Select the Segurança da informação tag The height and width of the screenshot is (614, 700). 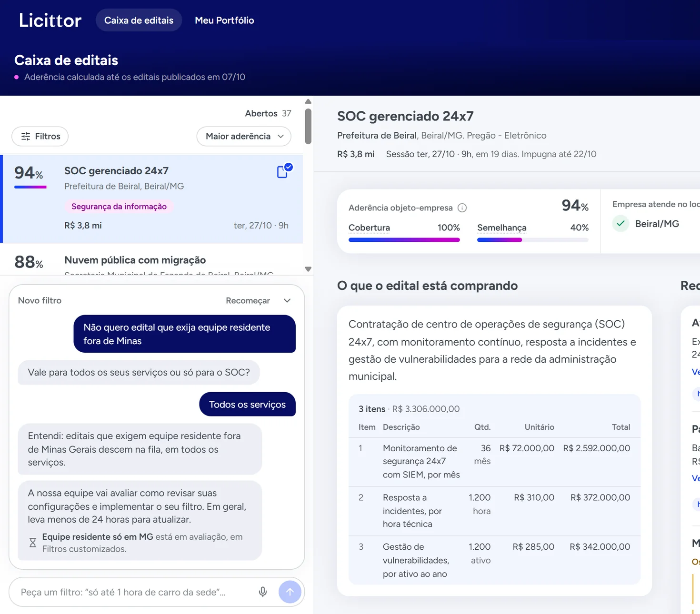119,206
